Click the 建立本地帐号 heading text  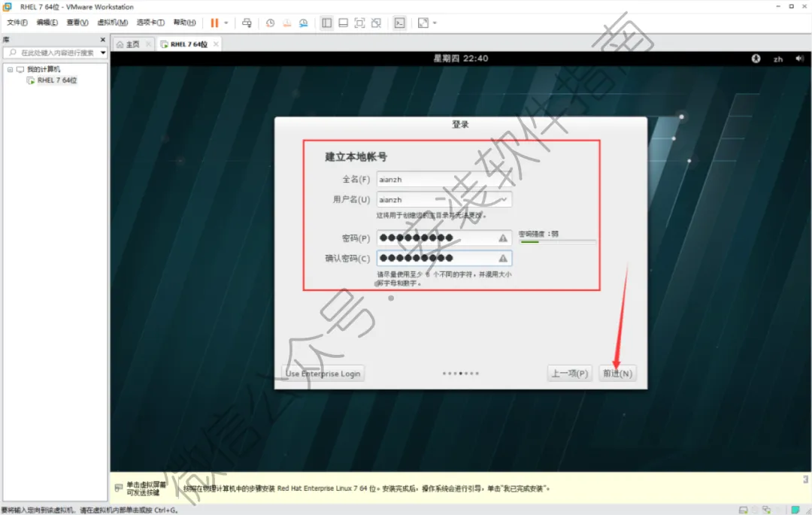coord(356,157)
